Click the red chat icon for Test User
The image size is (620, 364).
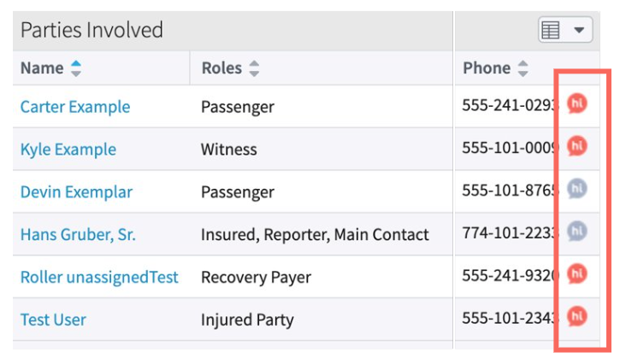point(577,315)
